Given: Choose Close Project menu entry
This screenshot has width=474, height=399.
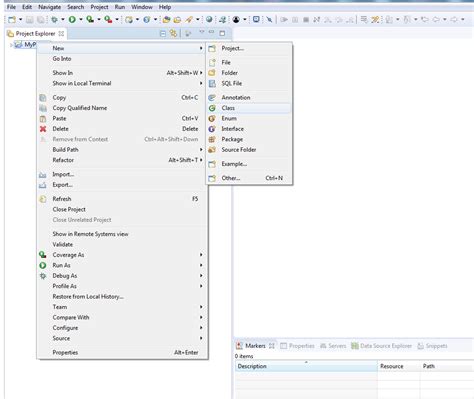Looking at the screenshot, I should pos(121,209).
